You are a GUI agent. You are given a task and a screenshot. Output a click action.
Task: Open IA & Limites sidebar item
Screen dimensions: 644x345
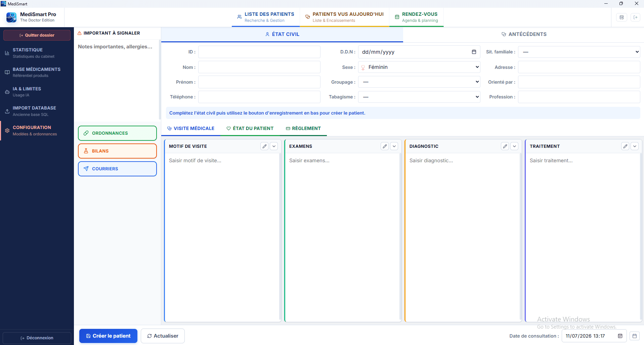coord(37,92)
